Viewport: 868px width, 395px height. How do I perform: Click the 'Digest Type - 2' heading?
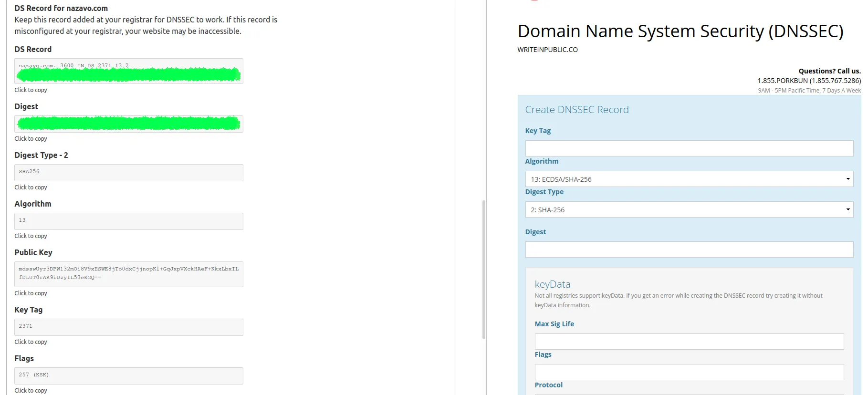click(41, 155)
